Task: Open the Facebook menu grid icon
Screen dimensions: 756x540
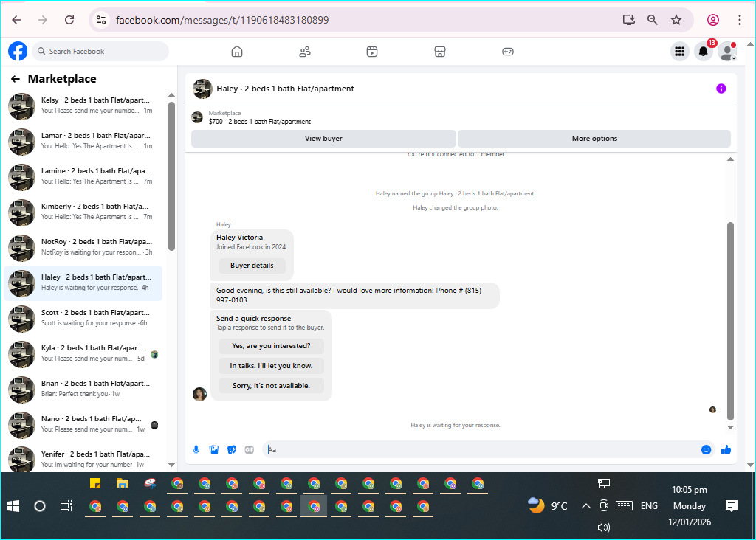Action: click(680, 51)
